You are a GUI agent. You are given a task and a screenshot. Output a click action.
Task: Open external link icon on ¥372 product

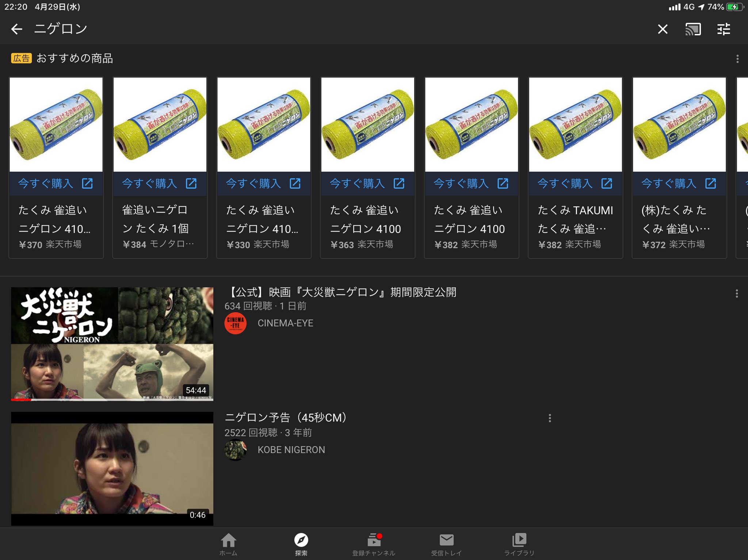tap(710, 183)
